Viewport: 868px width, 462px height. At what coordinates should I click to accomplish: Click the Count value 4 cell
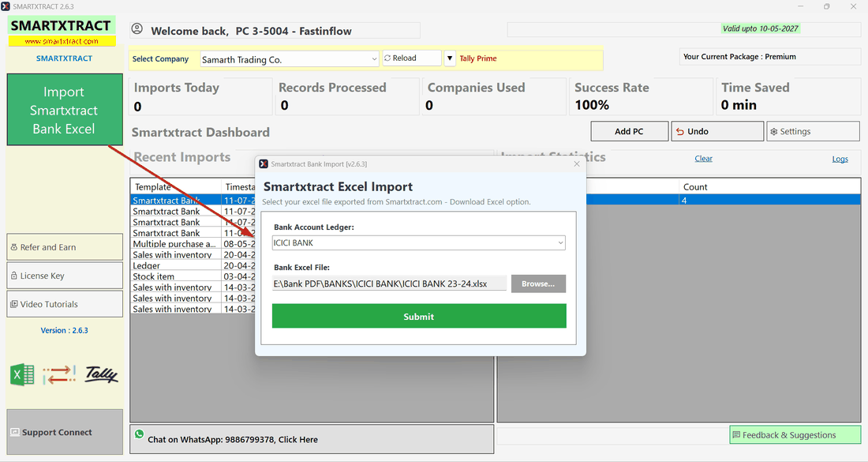tap(769, 201)
